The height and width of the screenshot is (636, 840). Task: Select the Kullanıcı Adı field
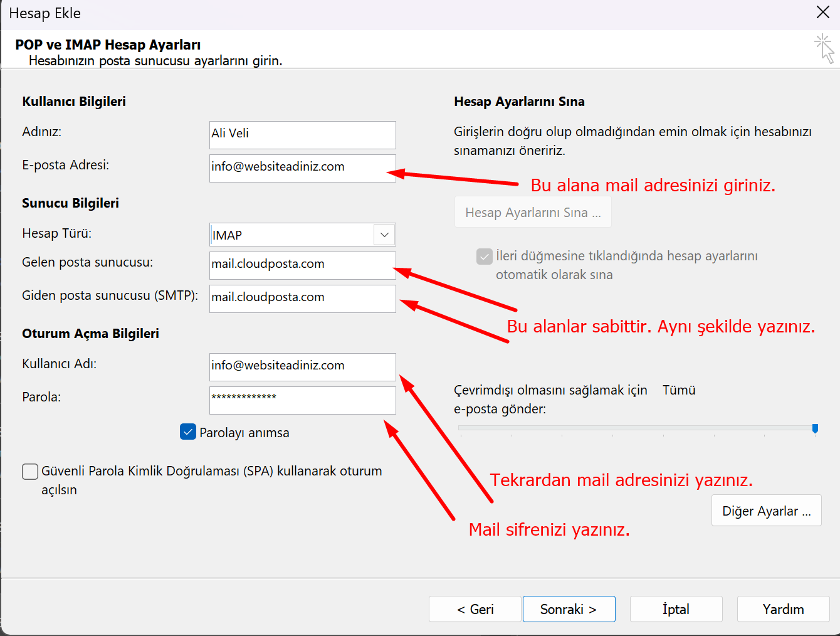[x=302, y=367]
